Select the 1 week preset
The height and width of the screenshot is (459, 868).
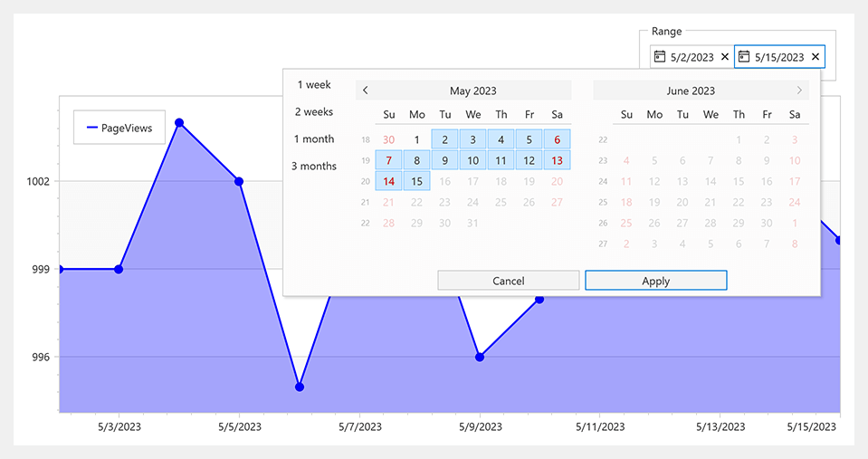coord(314,85)
